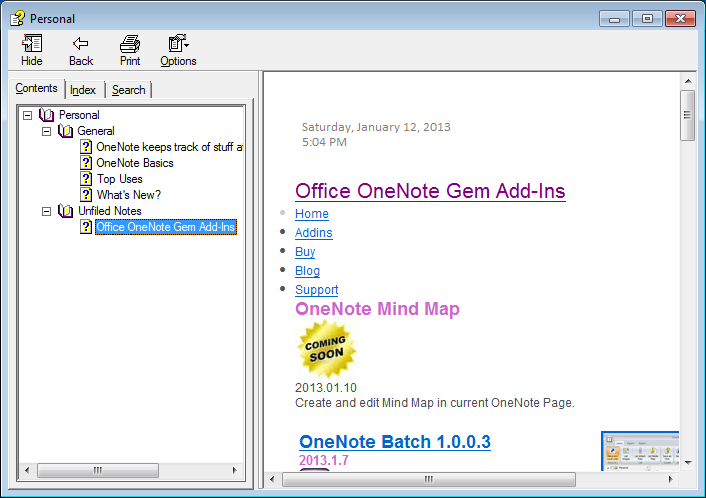Click 'Create and edit Mind Map' description
706x498 pixels.
(x=434, y=403)
